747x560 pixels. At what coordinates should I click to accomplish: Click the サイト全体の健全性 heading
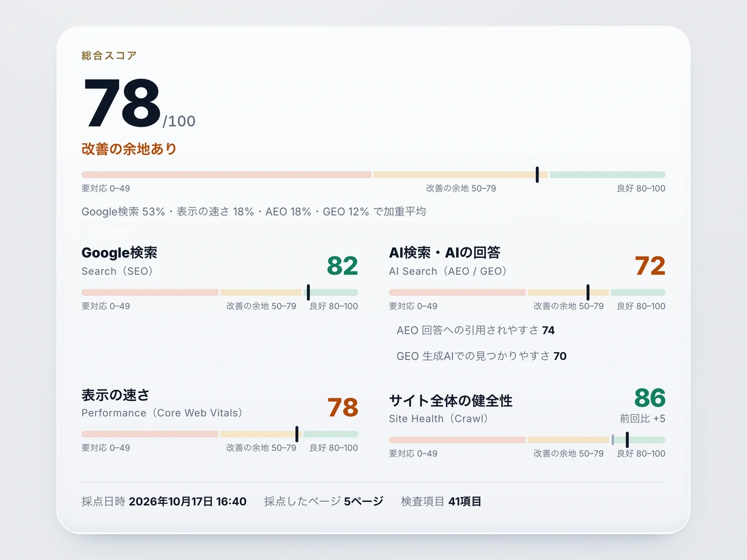(451, 401)
